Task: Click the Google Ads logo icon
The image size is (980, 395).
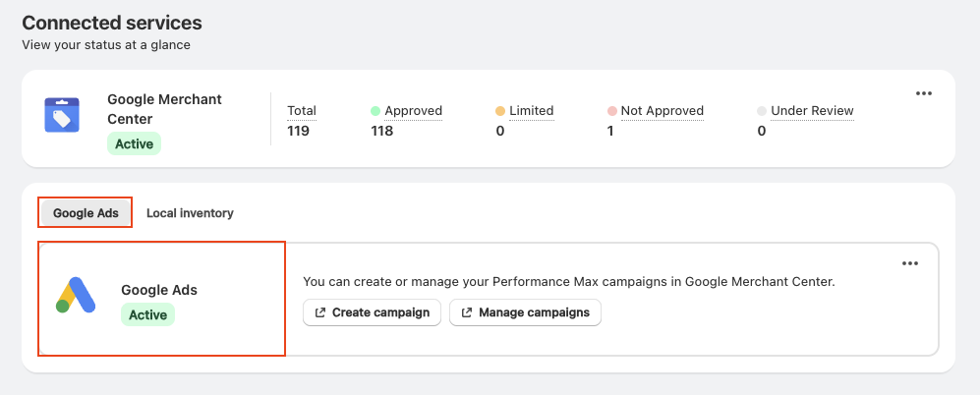Action: [x=76, y=295]
